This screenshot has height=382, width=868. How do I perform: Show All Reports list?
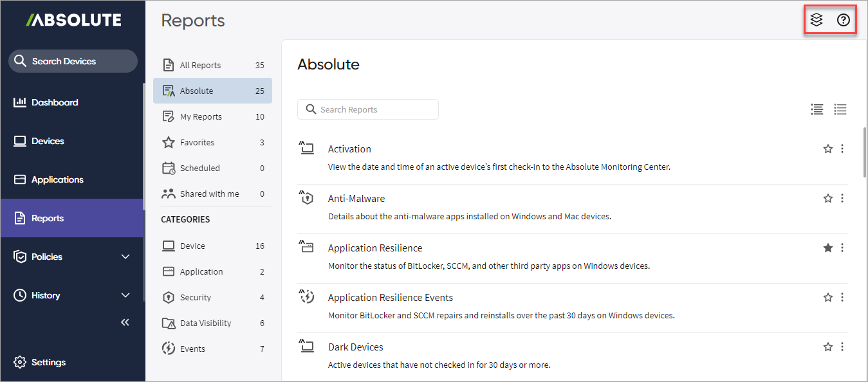pyautogui.click(x=212, y=65)
